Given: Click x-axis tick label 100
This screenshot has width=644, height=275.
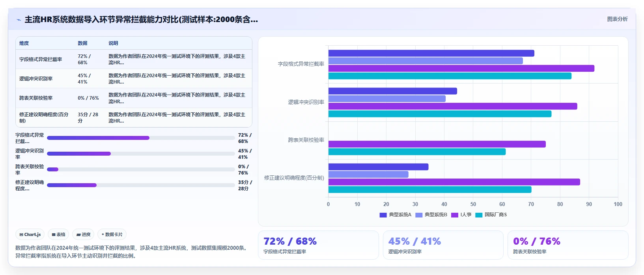Looking at the screenshot, I should [x=618, y=204].
